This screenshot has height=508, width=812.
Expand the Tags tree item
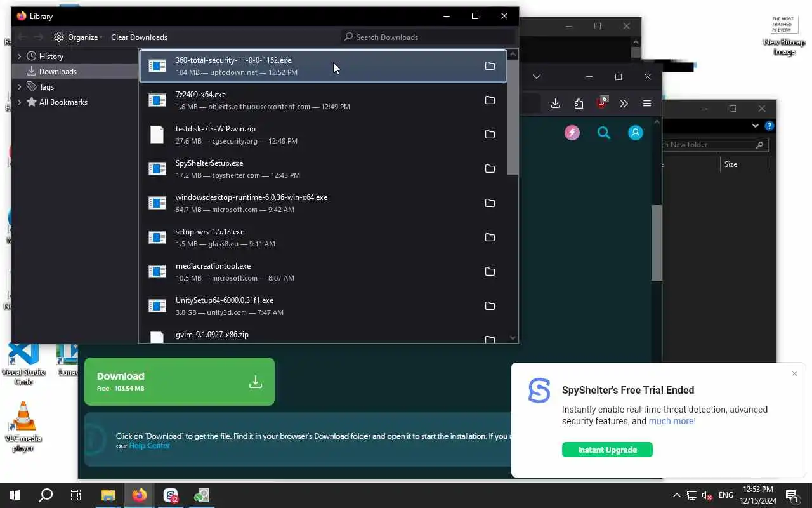pyautogui.click(x=20, y=86)
